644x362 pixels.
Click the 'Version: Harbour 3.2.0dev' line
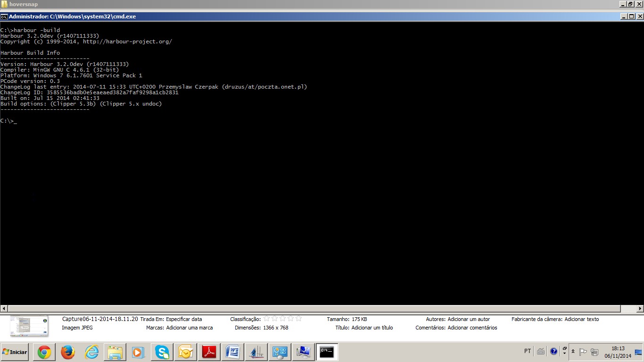pos(65,64)
